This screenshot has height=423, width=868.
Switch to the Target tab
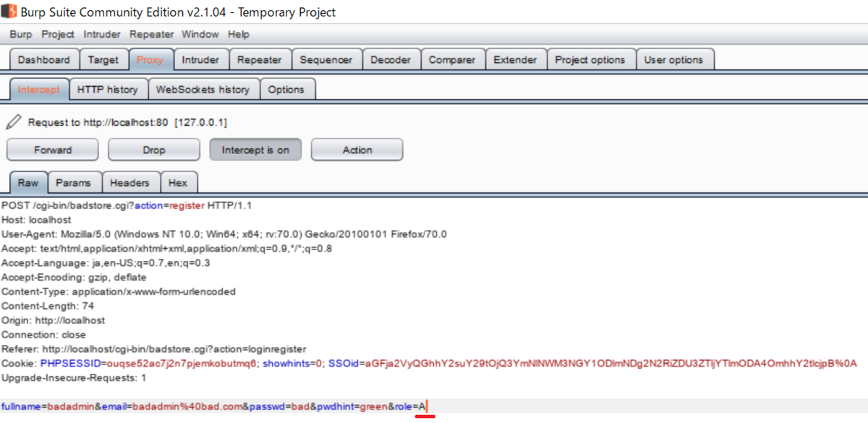click(x=103, y=60)
